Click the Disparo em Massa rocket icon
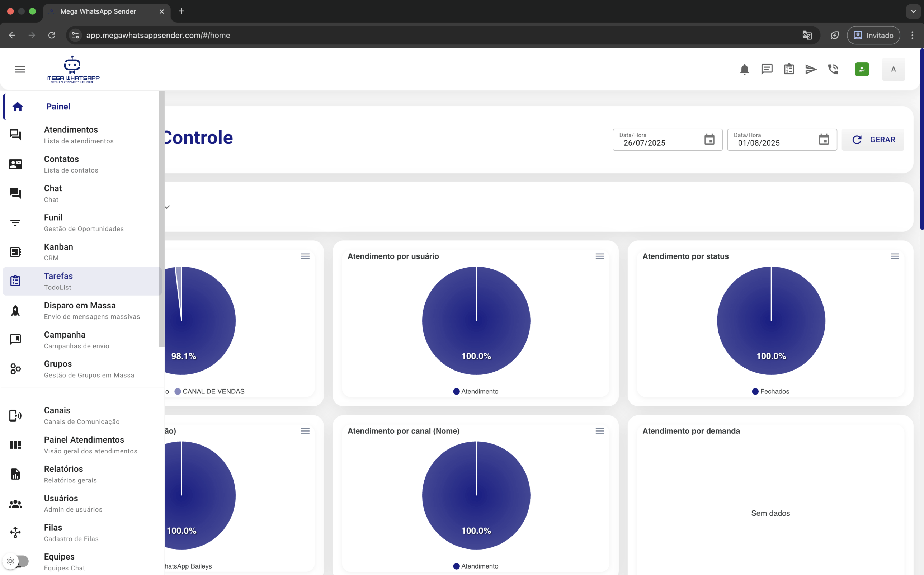924x575 pixels. [15, 311]
